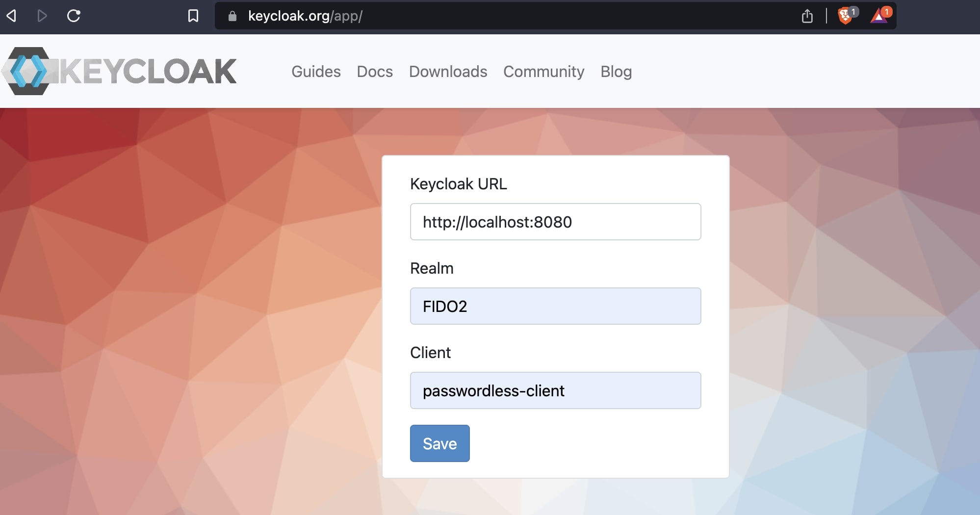Click the Realm field containing FIDO2

555,306
